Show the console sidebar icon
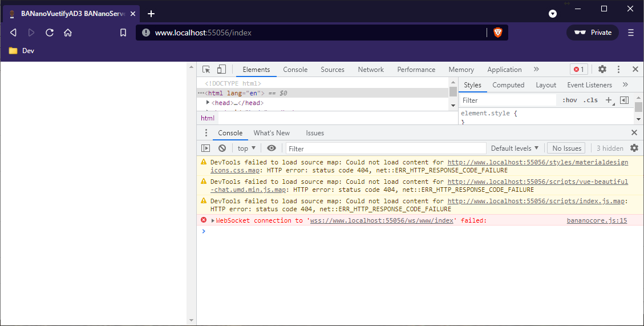This screenshot has height=326, width=644. coord(206,148)
